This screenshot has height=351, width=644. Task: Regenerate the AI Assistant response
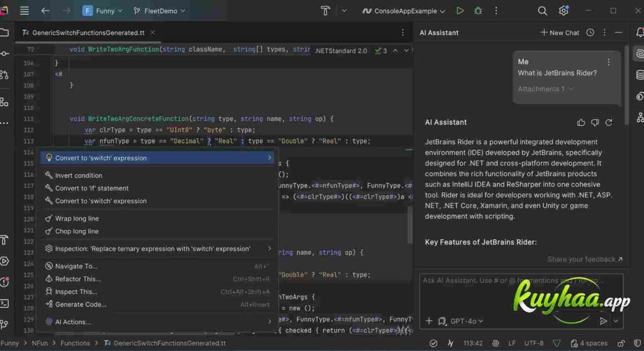pos(609,123)
